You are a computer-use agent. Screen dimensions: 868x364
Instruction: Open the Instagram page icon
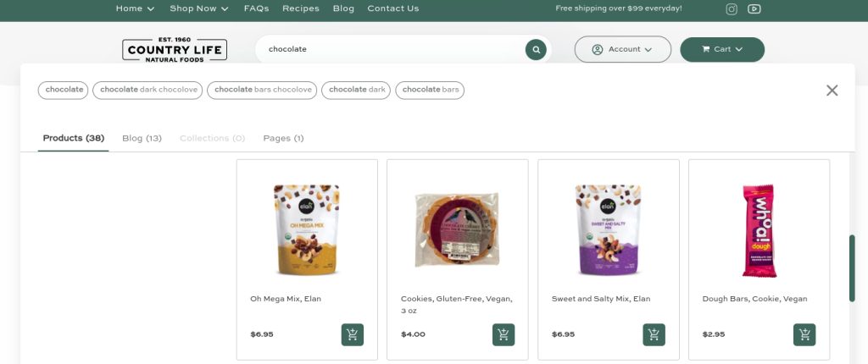click(732, 9)
